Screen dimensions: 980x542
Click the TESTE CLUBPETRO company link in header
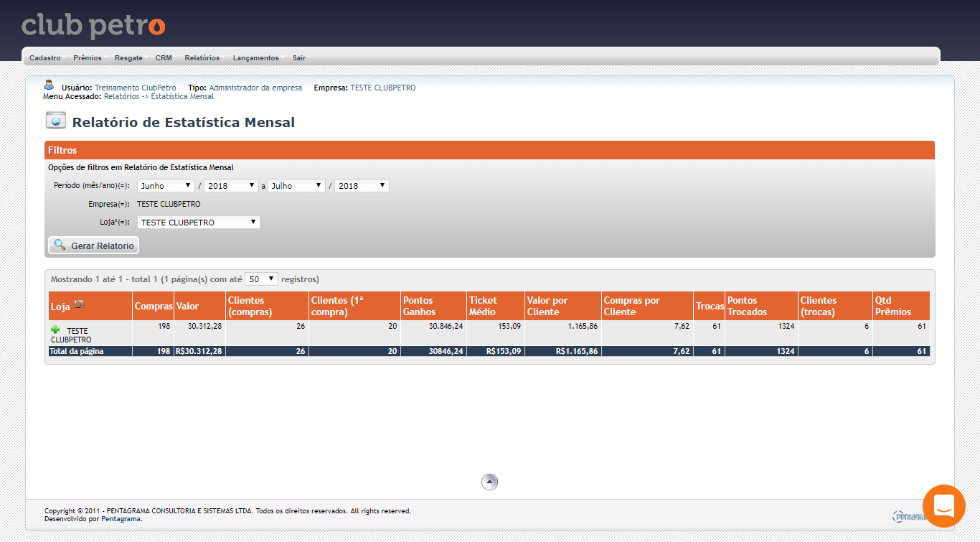point(383,88)
